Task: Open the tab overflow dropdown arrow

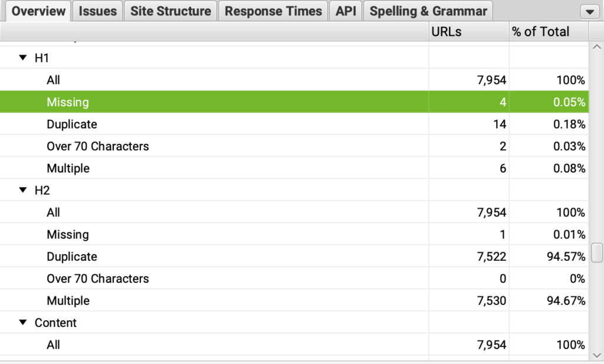Action: pos(589,12)
